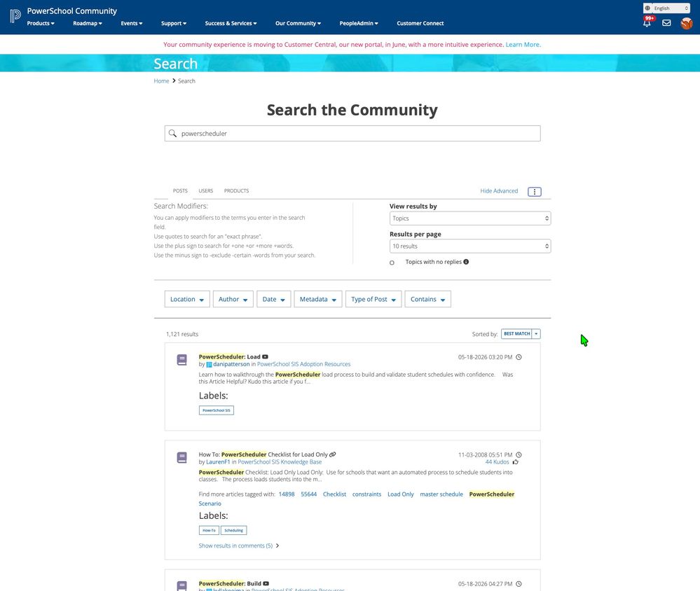Switch to the Products tab
700x591 pixels.
tap(237, 191)
